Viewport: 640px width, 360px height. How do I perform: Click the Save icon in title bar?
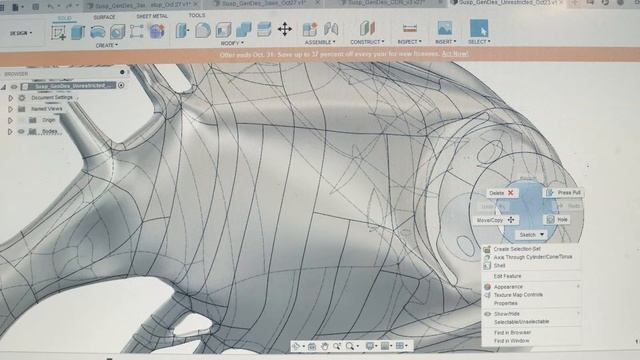point(36,7)
